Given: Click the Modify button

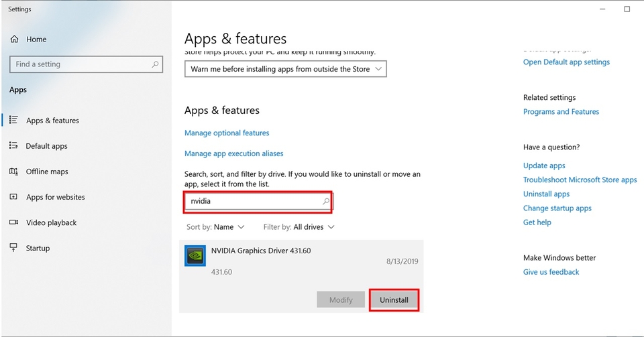Looking at the screenshot, I should (341, 299).
